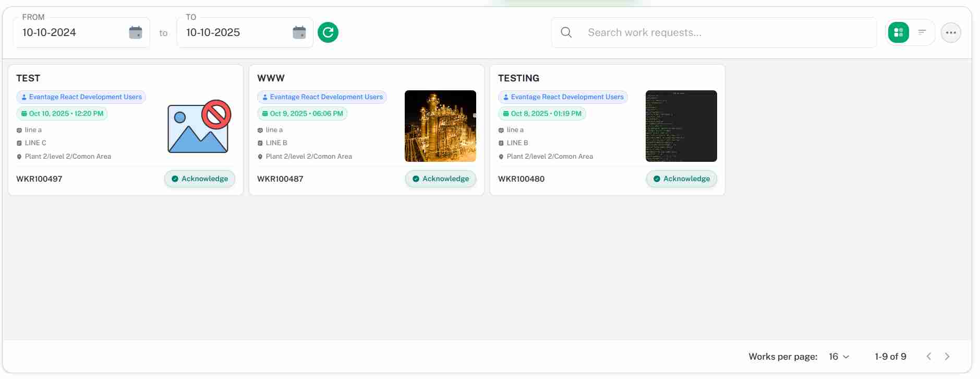Viewport: 980px width, 379px height.
Task: Click the Evantage React Development Users tag on TEST card
Action: coord(81,97)
